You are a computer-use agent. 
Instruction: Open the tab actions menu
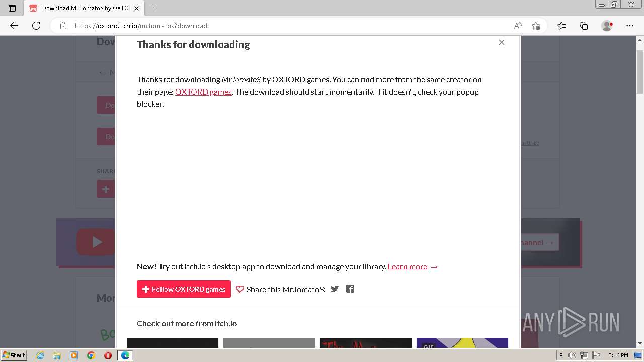click(x=12, y=8)
